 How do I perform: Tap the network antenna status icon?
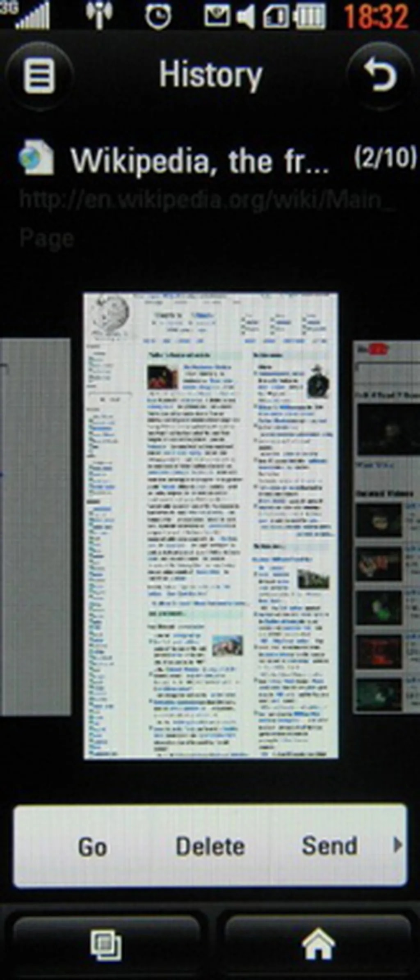click(x=99, y=16)
